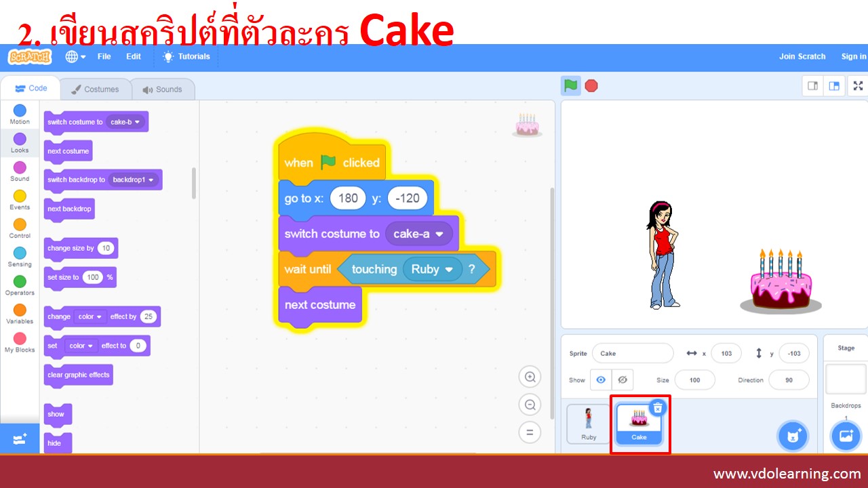The image size is (868, 488).
Task: Expand the cake-a costume dropdown in script
Action: coord(419,234)
